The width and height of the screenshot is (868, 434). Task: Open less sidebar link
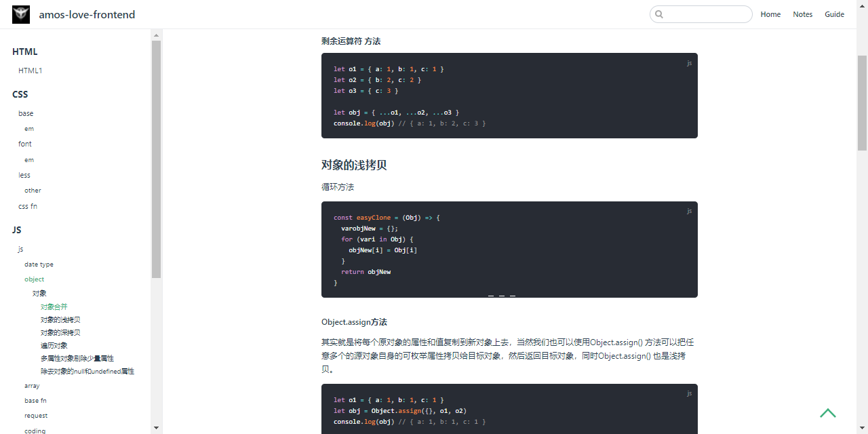(x=24, y=175)
